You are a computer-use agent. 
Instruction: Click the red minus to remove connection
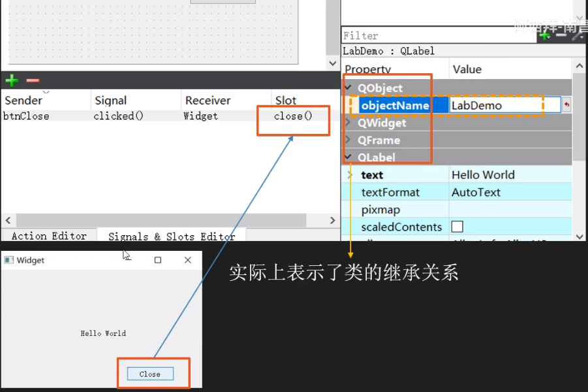[33, 80]
